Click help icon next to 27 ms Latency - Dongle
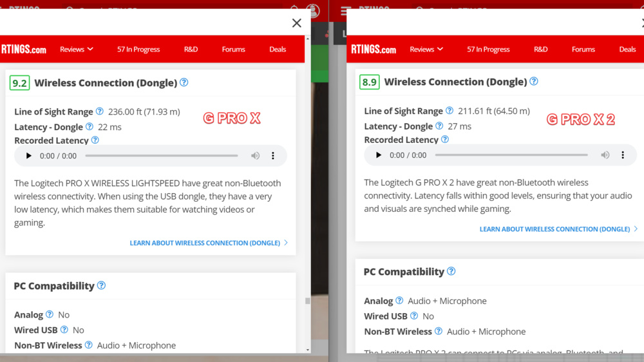This screenshot has height=362, width=644. [x=439, y=126]
